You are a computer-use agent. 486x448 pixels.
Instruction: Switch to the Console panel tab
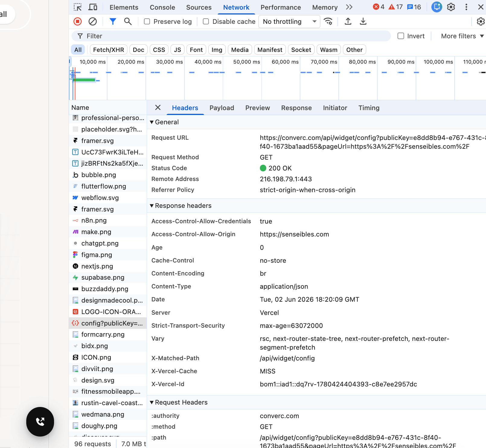coord(162,7)
